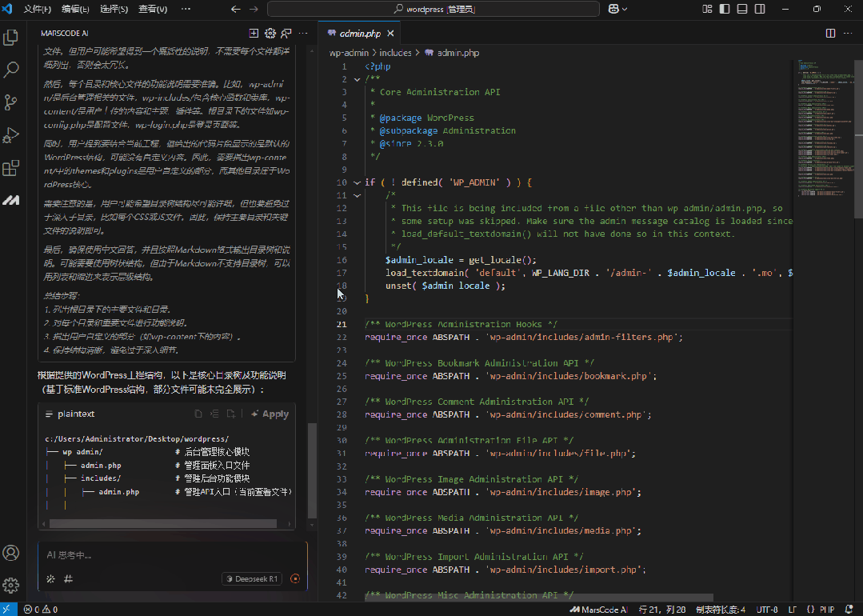
Task: Click the remote window icon in status bar
Action: point(8,610)
